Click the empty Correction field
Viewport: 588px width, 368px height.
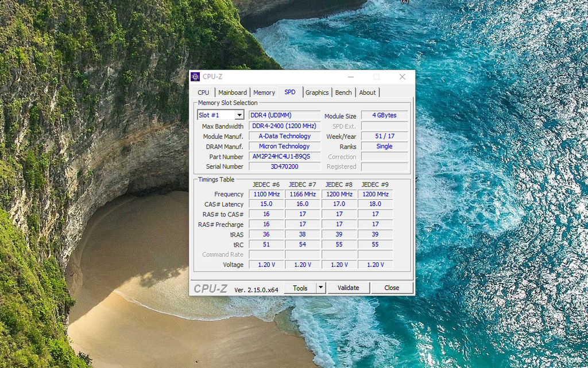coord(384,156)
